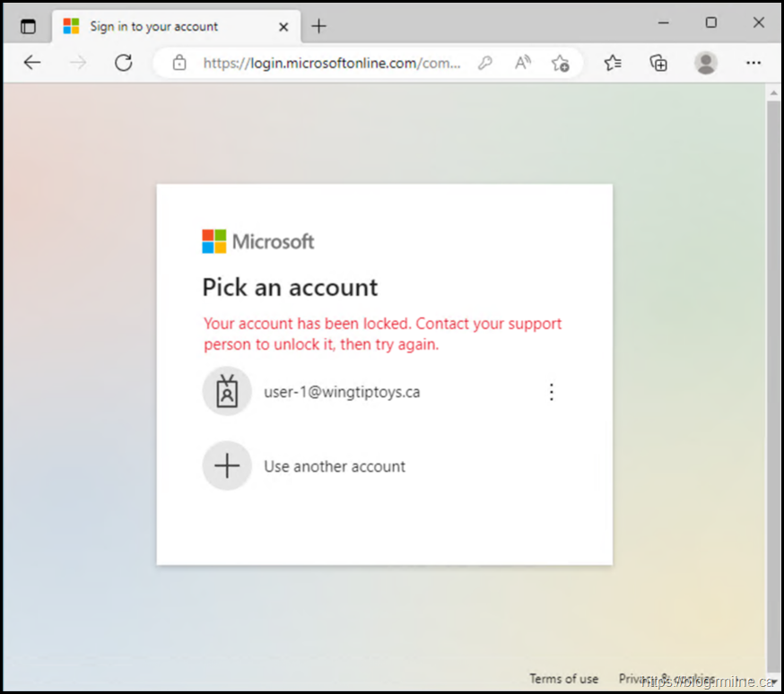Click the page refresh button
784x694 pixels.
click(x=124, y=63)
